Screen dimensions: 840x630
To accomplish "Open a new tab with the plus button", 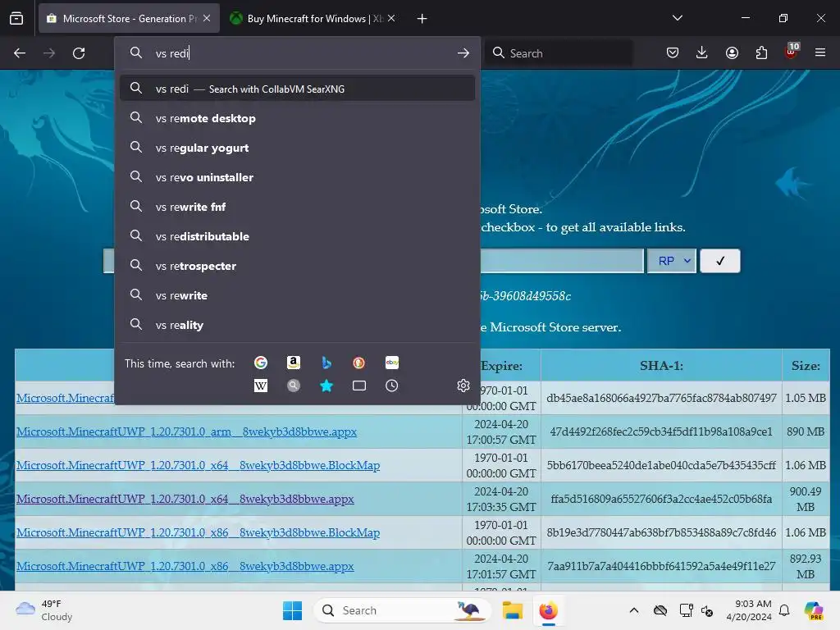I will click(x=422, y=19).
